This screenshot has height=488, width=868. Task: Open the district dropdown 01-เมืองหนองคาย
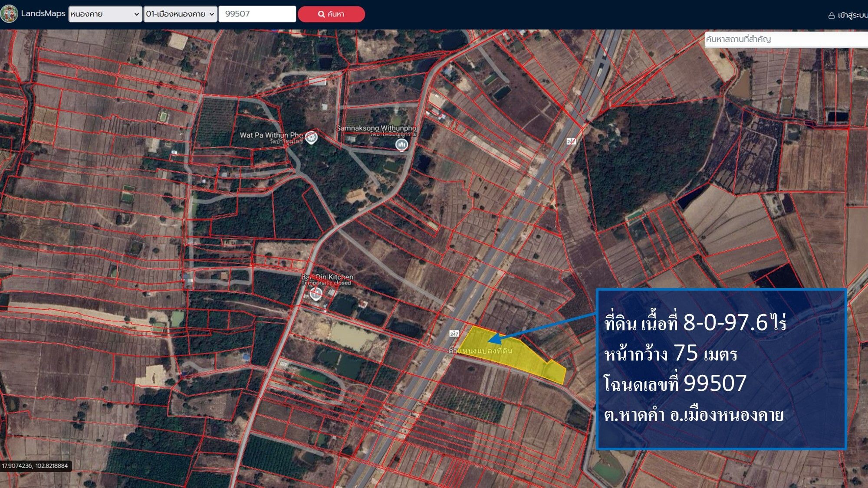pos(181,14)
